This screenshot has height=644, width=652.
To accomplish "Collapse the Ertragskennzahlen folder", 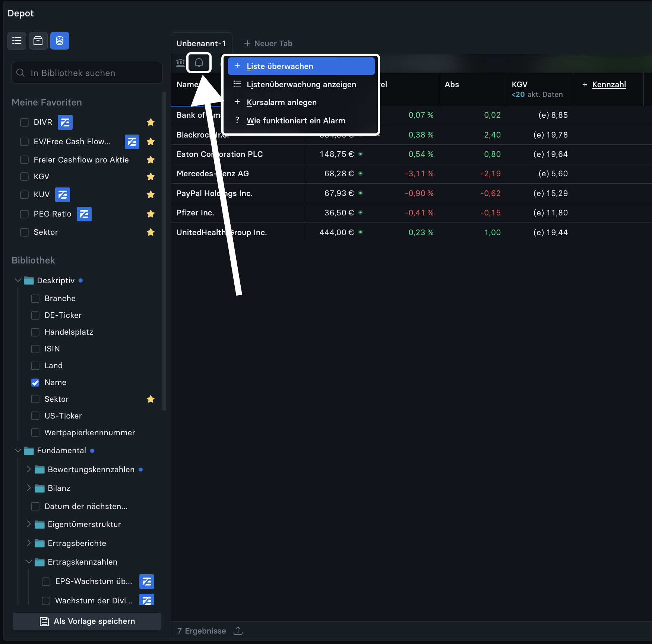I will 29,562.
